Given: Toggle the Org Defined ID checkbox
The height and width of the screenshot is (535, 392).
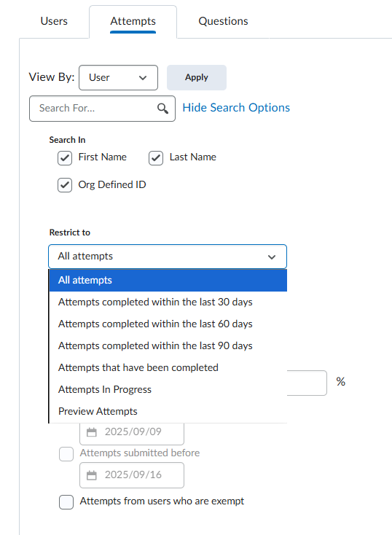Looking at the screenshot, I should 65,185.
